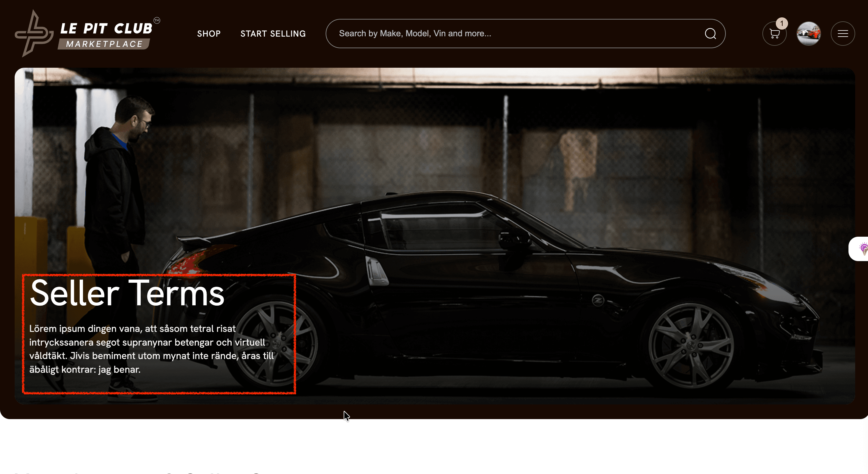
Task: Click the Le Pit Club emblem logo
Action: point(34,34)
